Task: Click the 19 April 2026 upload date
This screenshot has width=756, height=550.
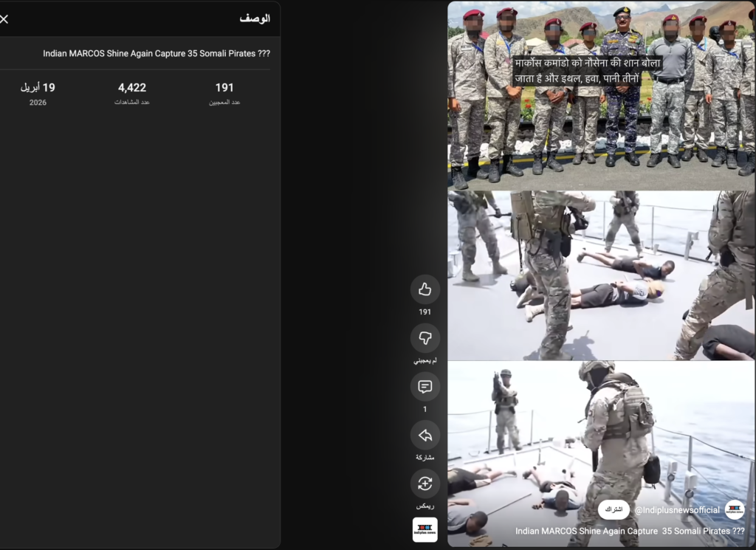Action: click(x=38, y=88)
